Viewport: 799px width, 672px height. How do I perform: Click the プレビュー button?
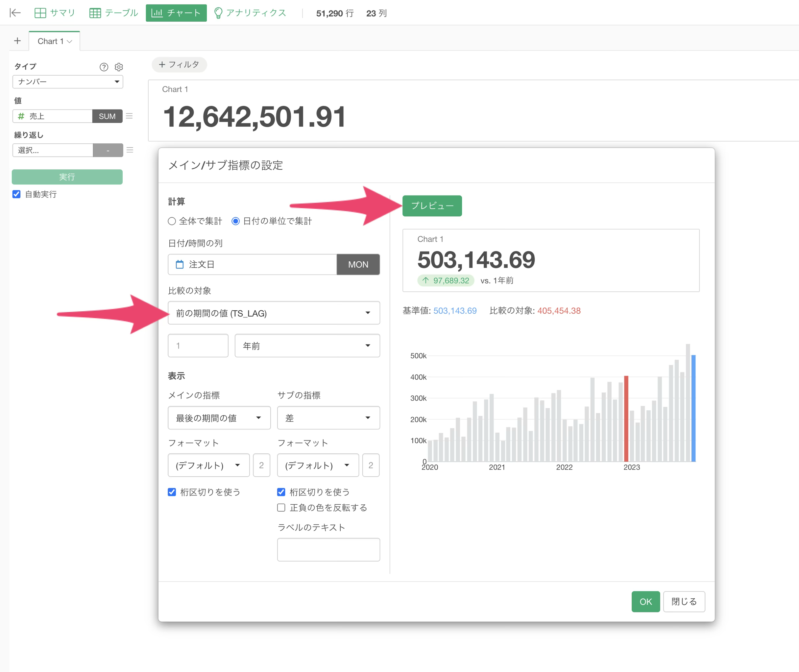pos(432,206)
